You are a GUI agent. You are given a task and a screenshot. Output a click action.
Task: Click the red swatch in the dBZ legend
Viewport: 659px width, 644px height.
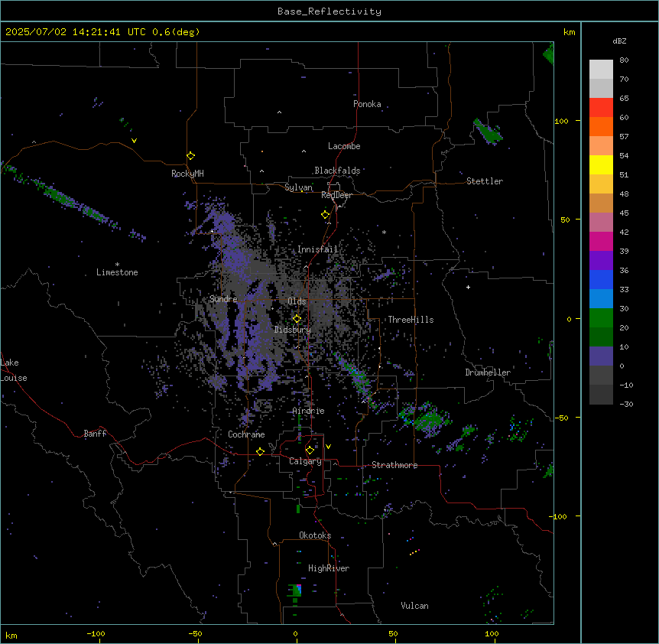[601, 107]
